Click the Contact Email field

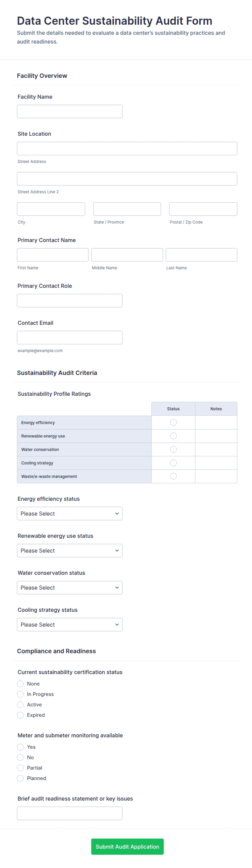click(70, 338)
